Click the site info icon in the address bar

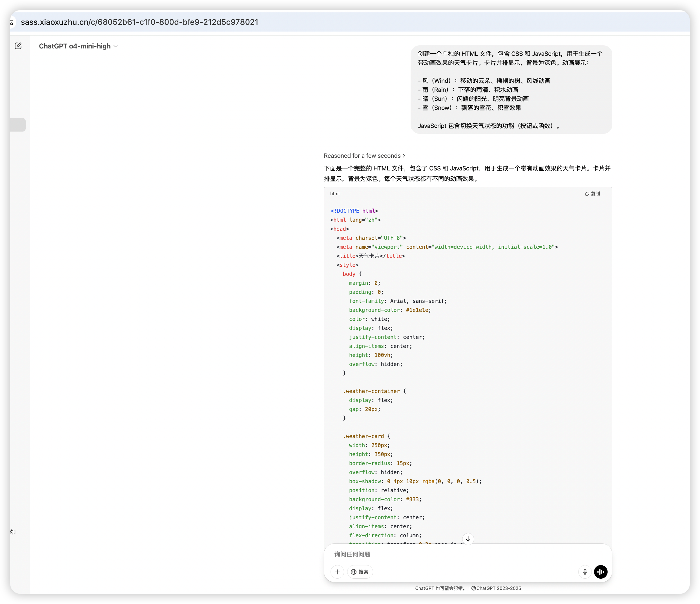12,22
